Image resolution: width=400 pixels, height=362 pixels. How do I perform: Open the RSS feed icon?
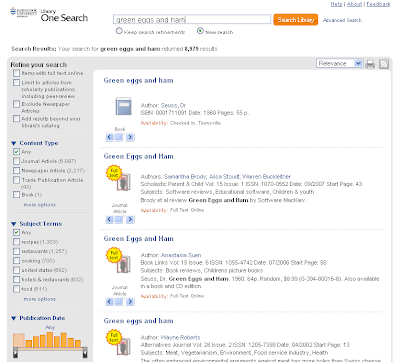(384, 64)
